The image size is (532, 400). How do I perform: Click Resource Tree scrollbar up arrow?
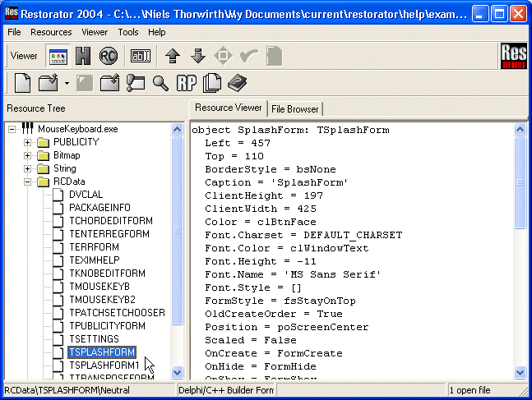tap(177, 130)
